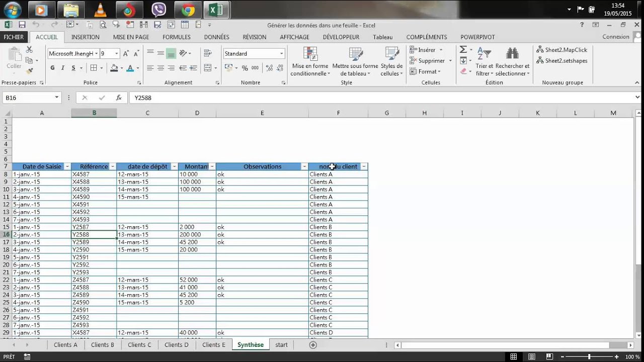Move the zoom slider handle
This screenshot has height=362, width=644.
click(x=589, y=357)
